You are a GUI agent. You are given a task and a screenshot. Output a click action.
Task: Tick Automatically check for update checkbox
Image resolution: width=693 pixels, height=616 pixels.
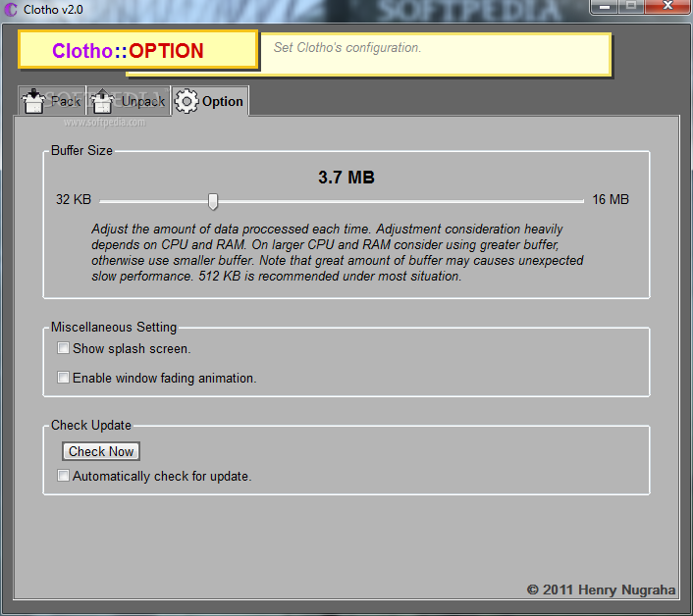coord(63,476)
